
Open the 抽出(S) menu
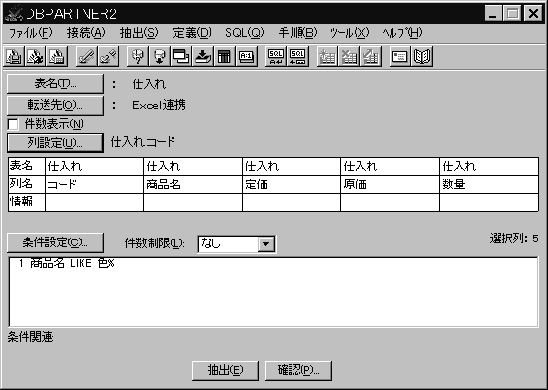pos(139,33)
